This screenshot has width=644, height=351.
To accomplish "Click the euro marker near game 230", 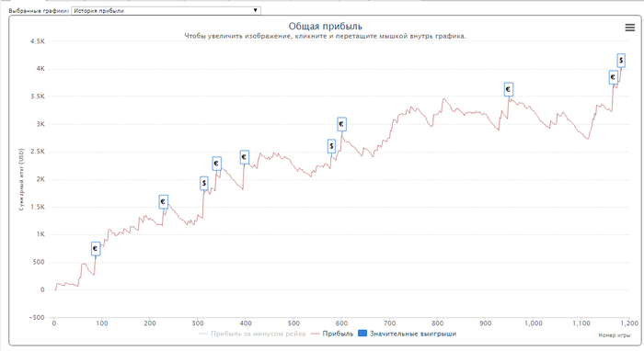I will pos(164,202).
